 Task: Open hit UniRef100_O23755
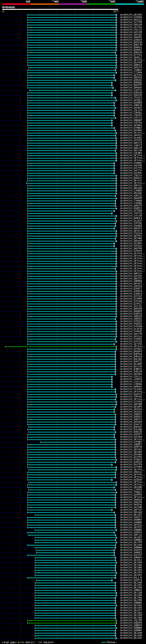pos(131,22)
